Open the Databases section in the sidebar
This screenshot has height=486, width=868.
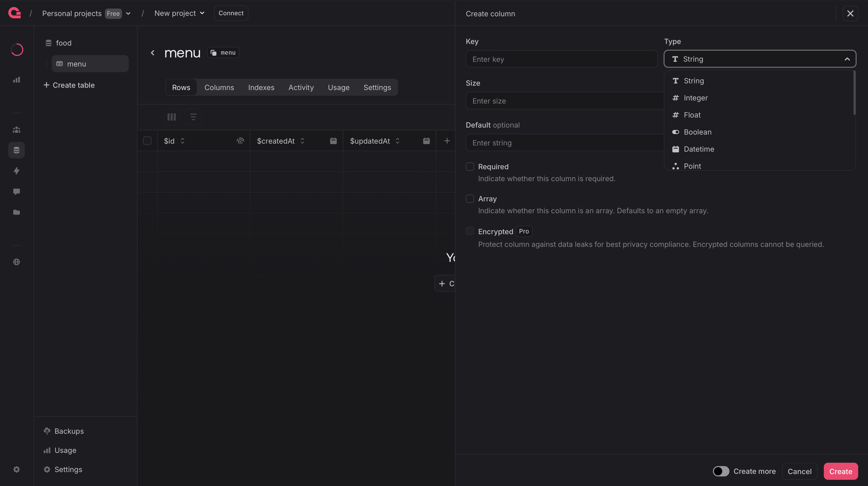(x=17, y=150)
